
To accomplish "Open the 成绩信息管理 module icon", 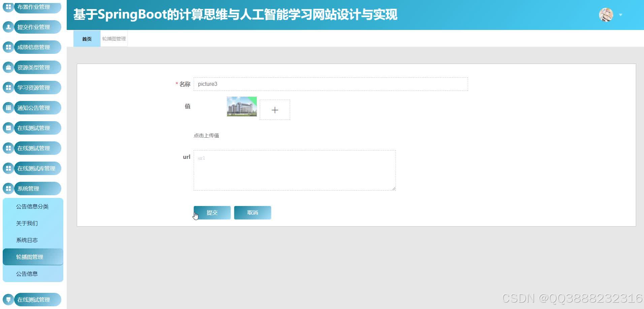I will coord(8,47).
